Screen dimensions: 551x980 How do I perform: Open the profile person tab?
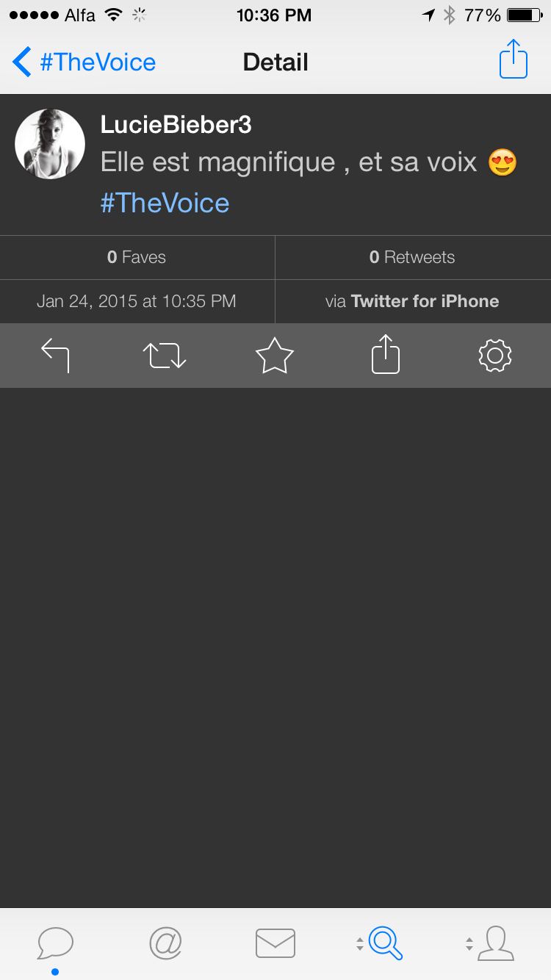pos(494,943)
